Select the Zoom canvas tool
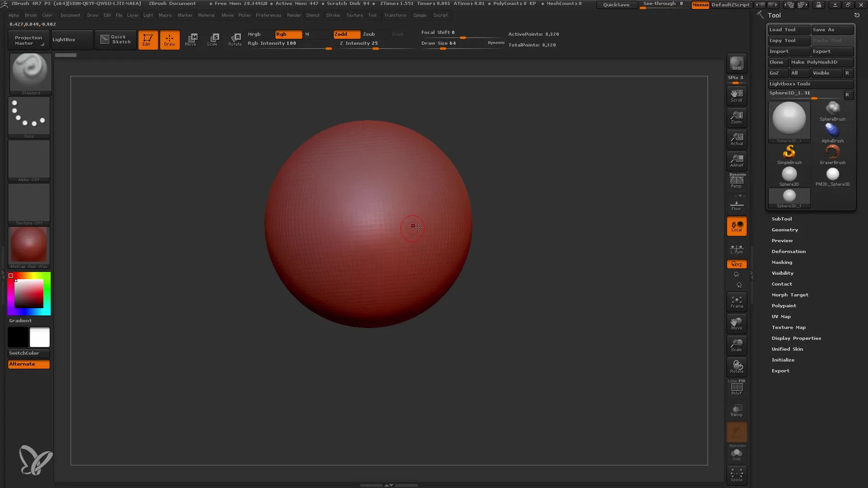Screen dimensions: 868x488 (x=736, y=117)
